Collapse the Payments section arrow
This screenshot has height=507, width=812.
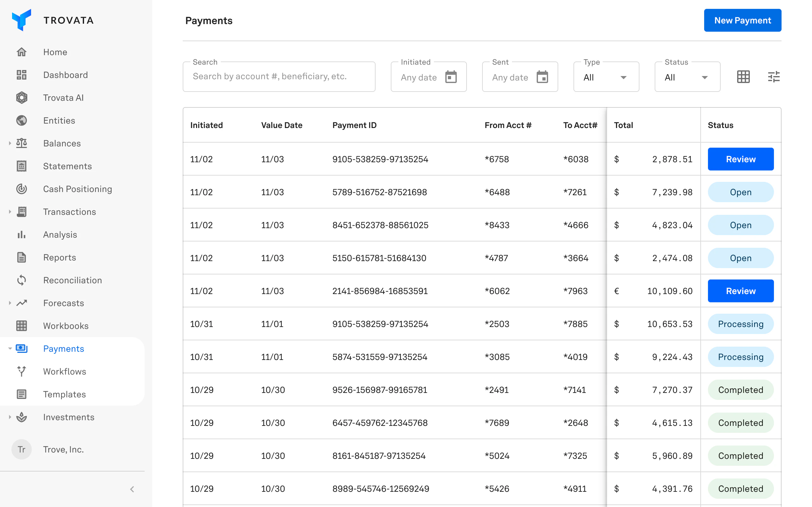tap(10, 348)
